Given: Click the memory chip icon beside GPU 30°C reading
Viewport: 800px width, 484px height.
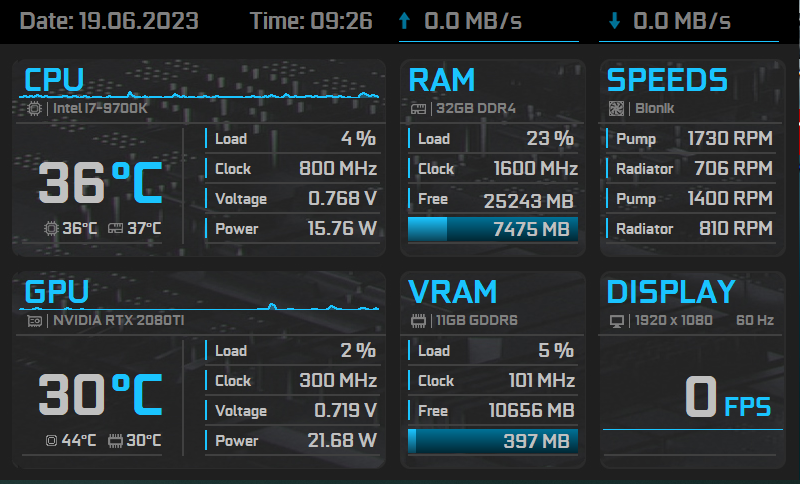Looking at the screenshot, I should pyautogui.click(x=115, y=441).
